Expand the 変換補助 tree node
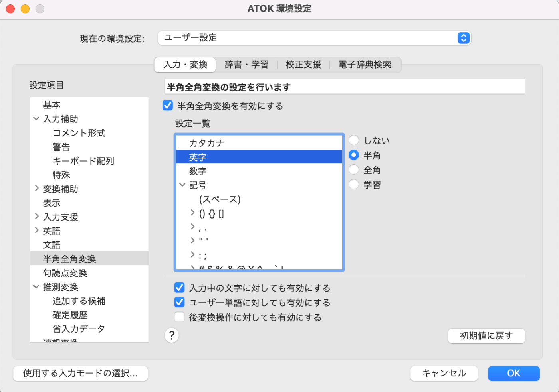This screenshot has width=559, height=392. 36,188
